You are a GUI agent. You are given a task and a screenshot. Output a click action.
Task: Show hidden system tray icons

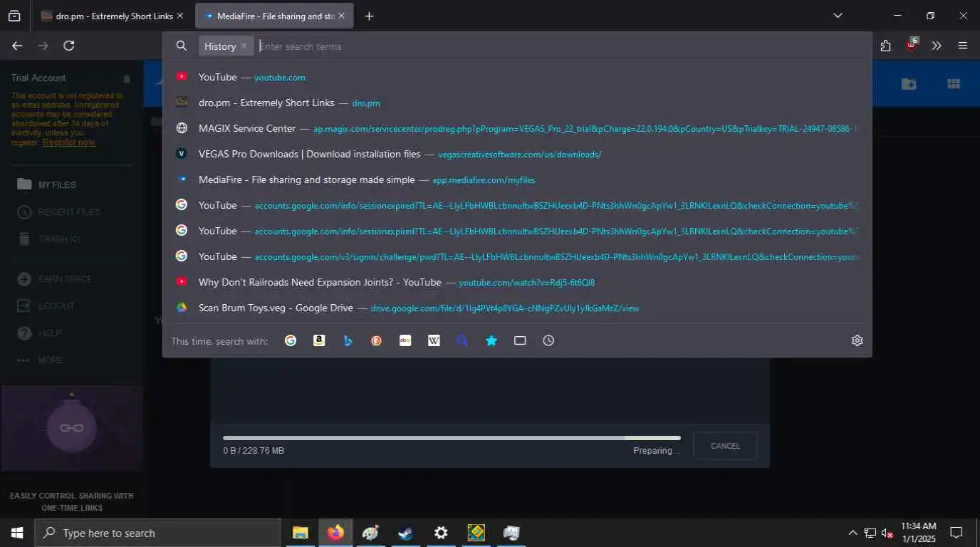pos(853,533)
